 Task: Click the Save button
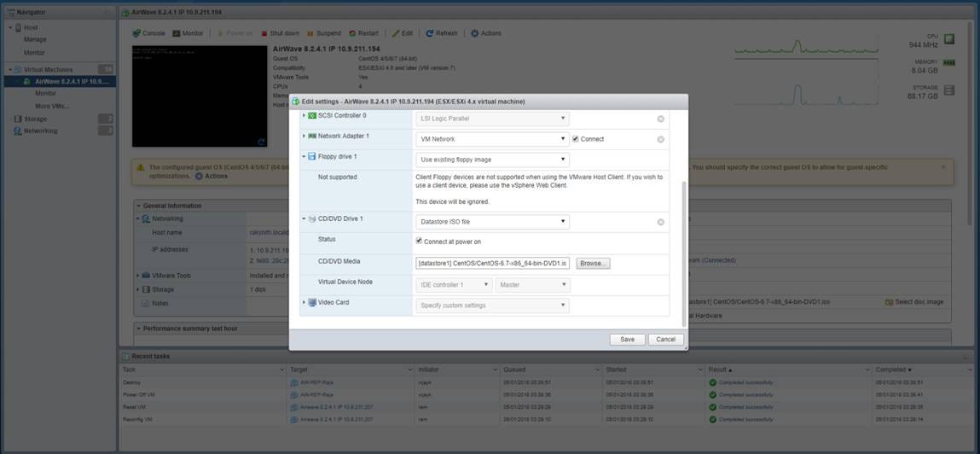628,339
